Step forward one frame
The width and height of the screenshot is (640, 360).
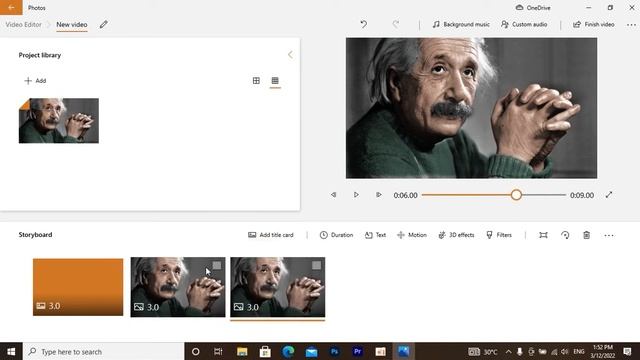point(378,195)
